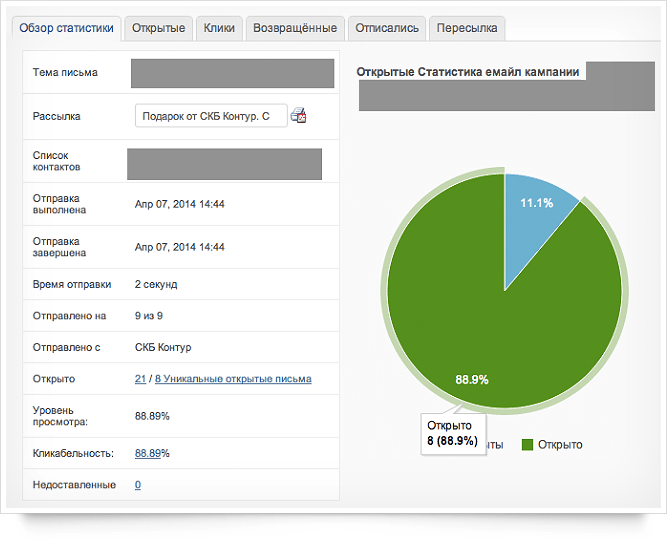Image resolution: width=667 pixels, height=540 pixels.
Task: Open 8 Уникальные открытые письма link
Action: coord(233,379)
